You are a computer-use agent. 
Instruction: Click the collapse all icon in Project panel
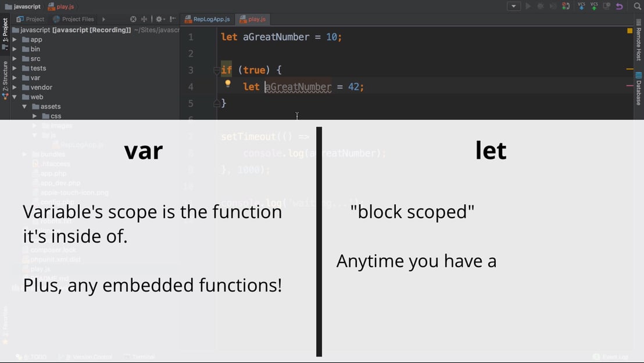(144, 19)
